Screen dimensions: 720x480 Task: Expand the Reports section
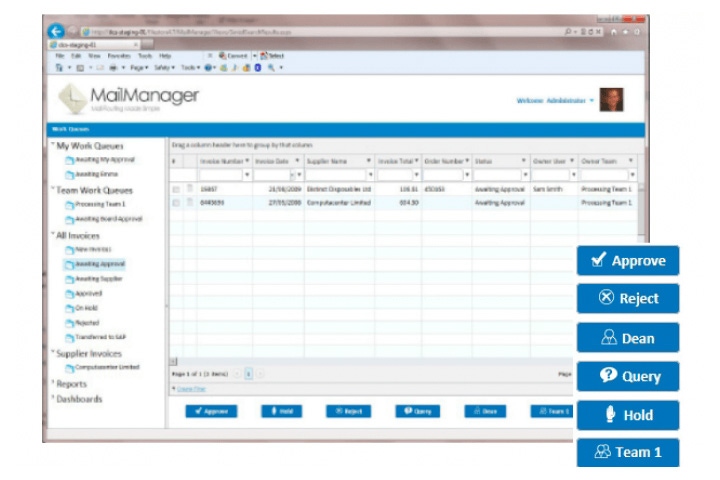click(x=52, y=382)
